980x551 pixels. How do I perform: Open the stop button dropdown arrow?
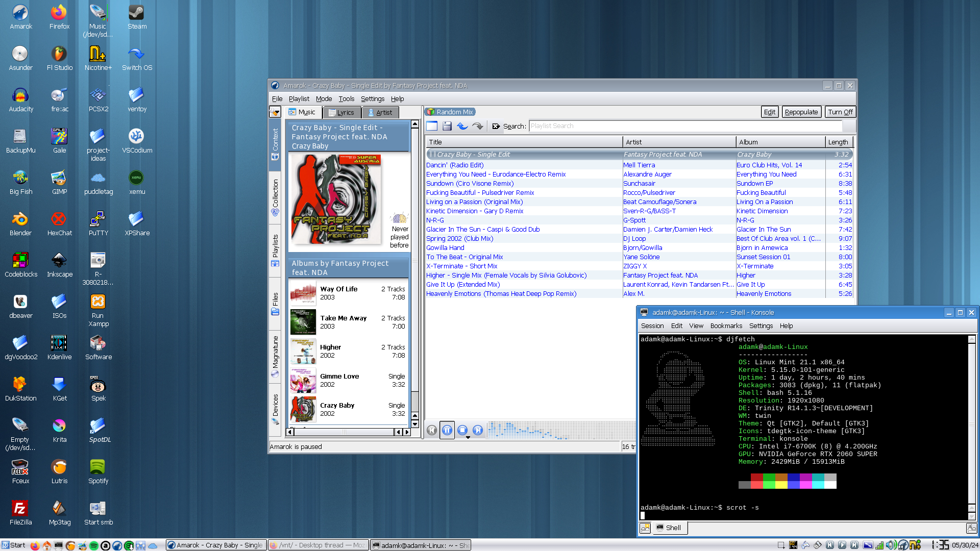(468, 437)
